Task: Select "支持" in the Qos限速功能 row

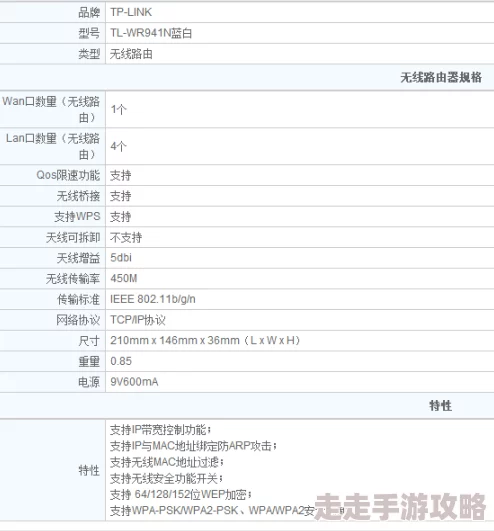Action: coord(121,175)
